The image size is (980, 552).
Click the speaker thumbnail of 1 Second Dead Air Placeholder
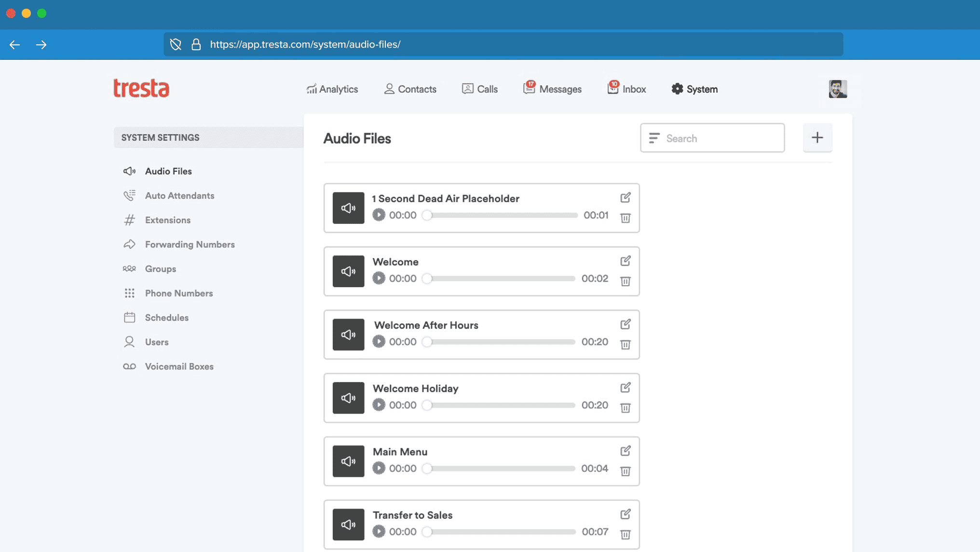coord(348,208)
